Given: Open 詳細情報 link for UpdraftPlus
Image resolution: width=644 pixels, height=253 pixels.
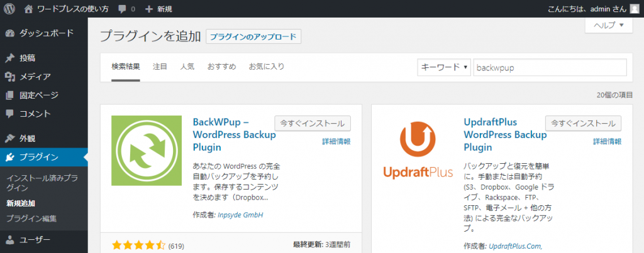Looking at the screenshot, I should (607, 142).
